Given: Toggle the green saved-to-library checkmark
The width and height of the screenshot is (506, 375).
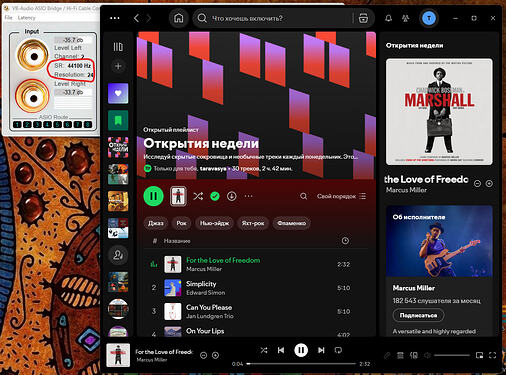Looking at the screenshot, I should 215,196.
